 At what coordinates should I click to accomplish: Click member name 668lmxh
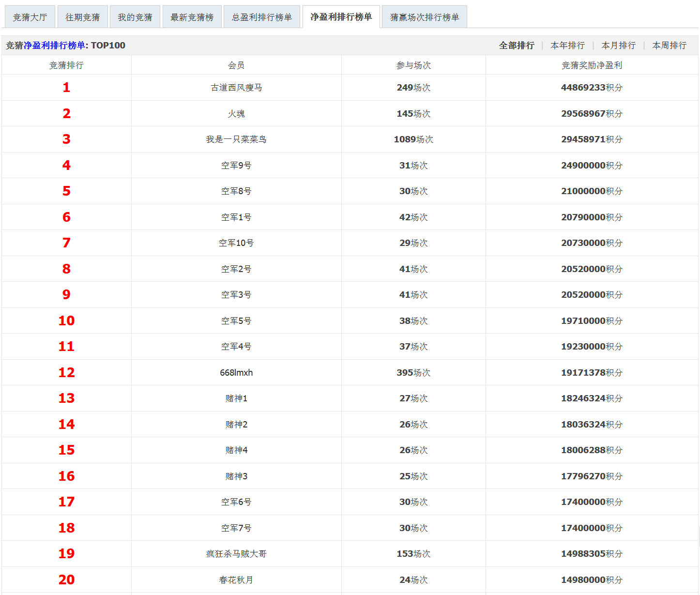236,373
